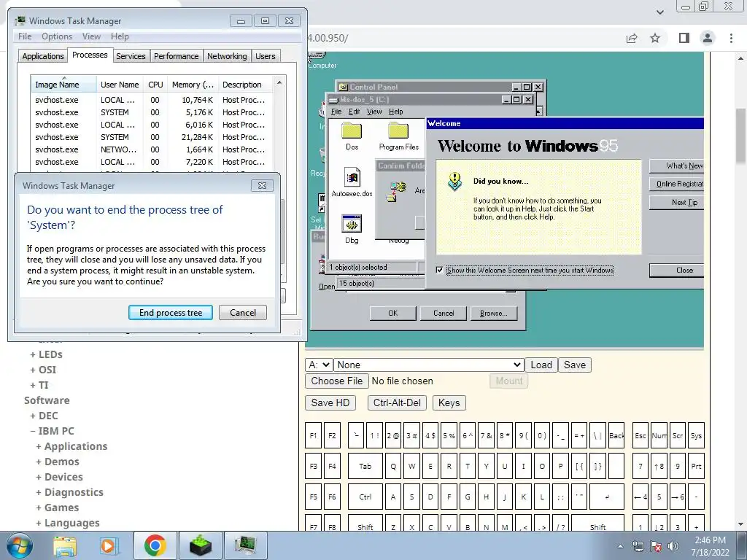Cancel the end process confirmation dialog

[x=243, y=312]
